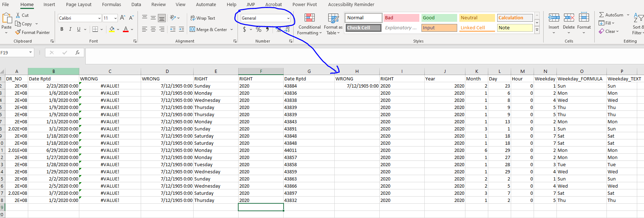
Task: Launch Font dialog from group corner
Action: [135, 41]
